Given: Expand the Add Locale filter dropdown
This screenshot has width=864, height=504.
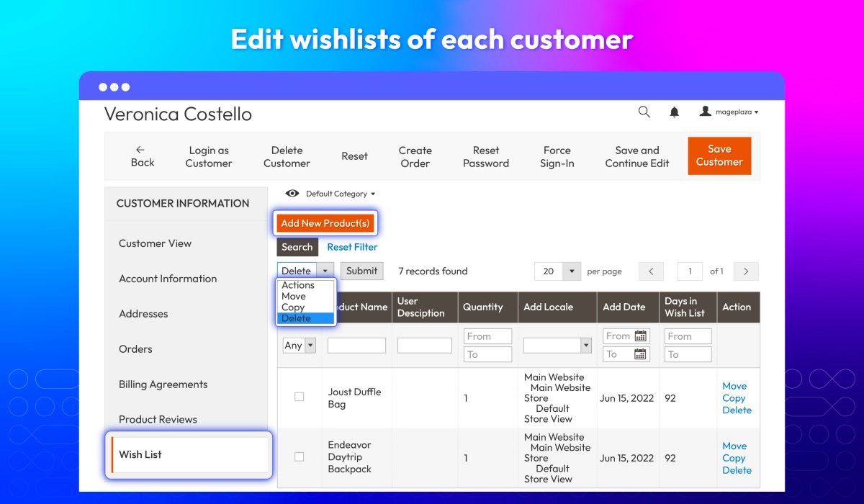Looking at the screenshot, I should tap(585, 346).
